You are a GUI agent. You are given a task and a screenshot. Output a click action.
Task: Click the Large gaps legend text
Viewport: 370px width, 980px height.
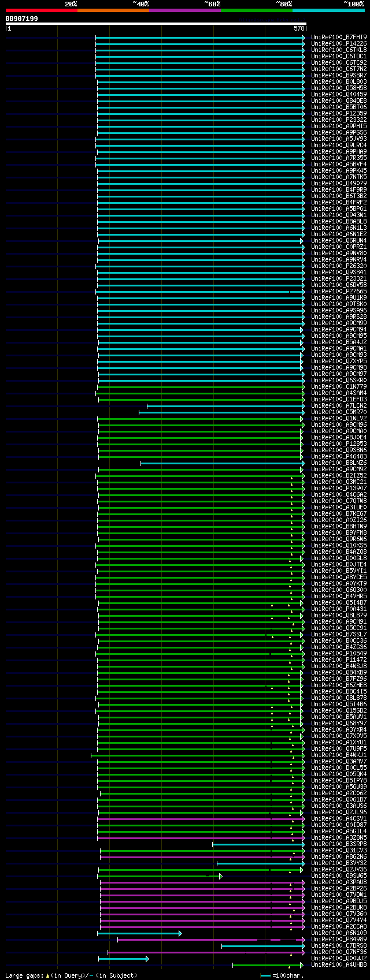72,975
